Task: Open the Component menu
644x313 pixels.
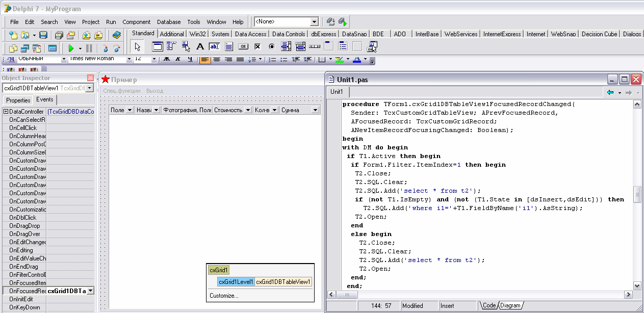Action: tap(136, 22)
